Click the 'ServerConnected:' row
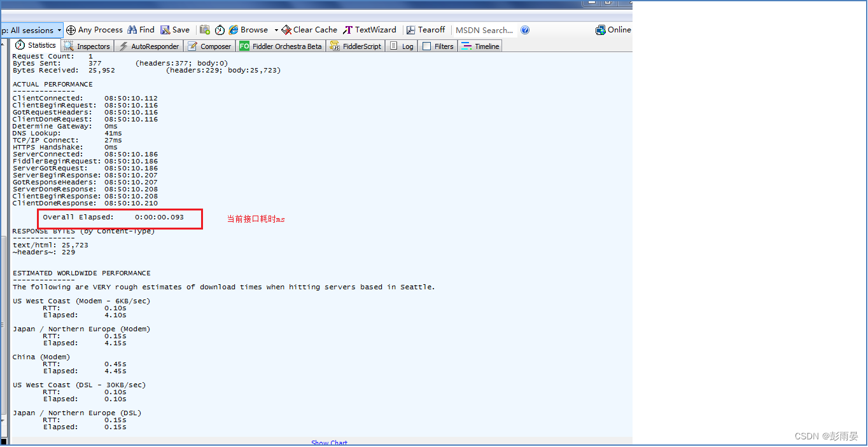 [x=85, y=154]
